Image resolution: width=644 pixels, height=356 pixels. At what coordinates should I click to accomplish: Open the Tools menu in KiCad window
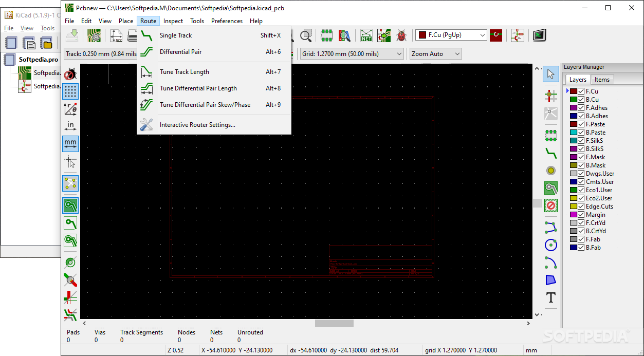[x=47, y=28]
